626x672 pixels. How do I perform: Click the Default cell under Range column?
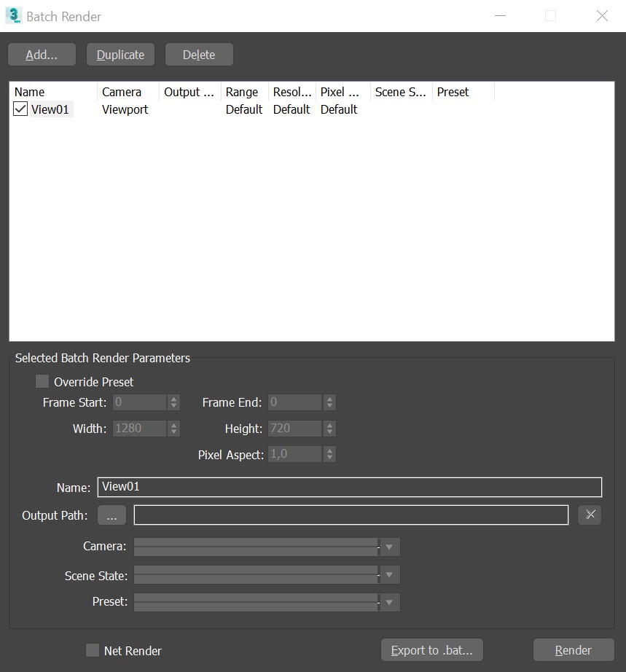pyautogui.click(x=244, y=109)
